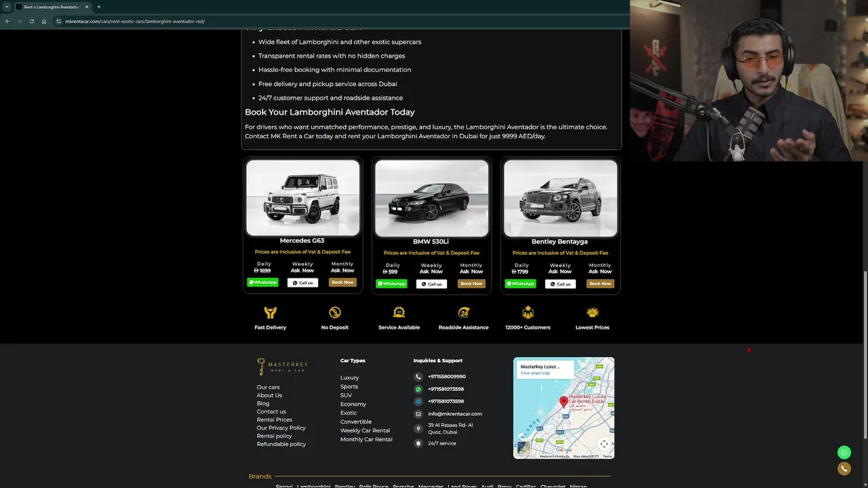
Task: Close the Rent a Lamborghini Aventador tab
Action: 87,7
